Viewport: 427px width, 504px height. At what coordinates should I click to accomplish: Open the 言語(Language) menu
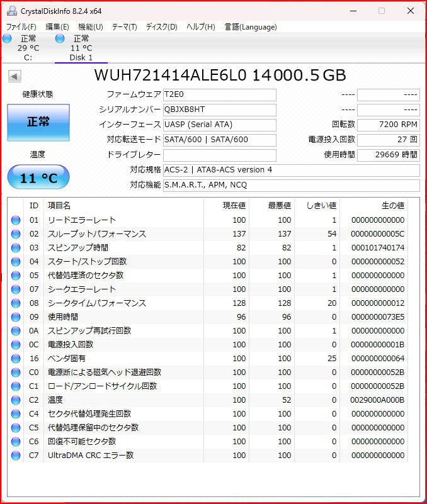click(x=251, y=27)
